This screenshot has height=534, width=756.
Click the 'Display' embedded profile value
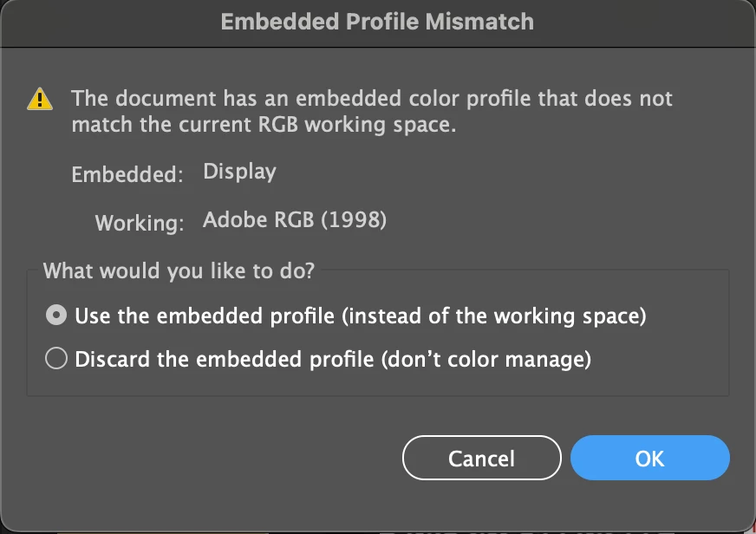pos(239,172)
